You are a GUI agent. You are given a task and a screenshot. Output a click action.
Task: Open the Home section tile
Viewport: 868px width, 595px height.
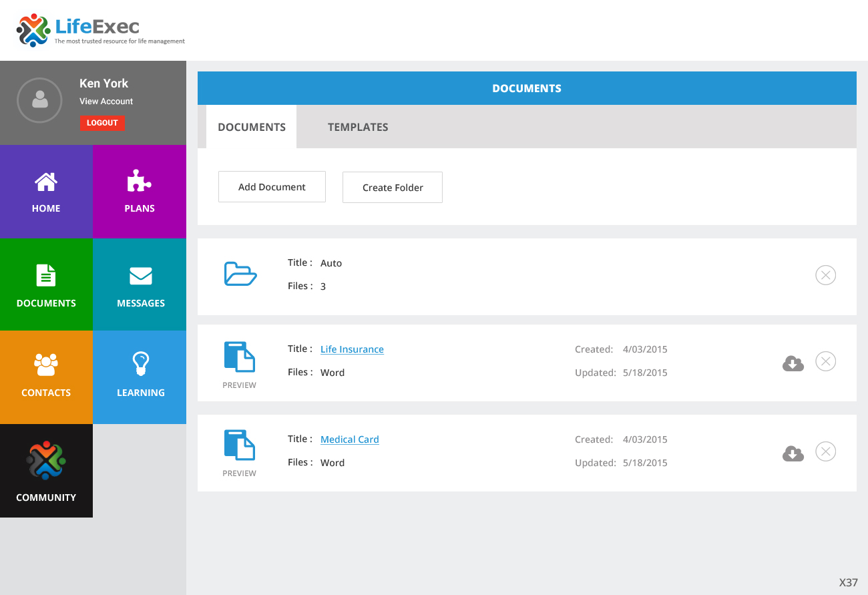[46, 192]
